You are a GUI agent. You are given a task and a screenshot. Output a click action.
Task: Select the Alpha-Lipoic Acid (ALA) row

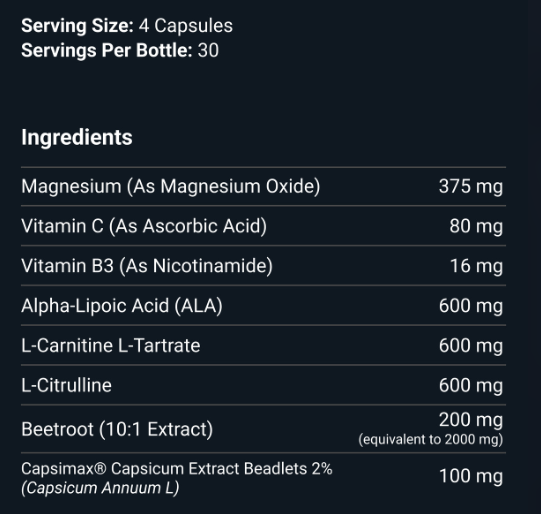tap(264, 305)
